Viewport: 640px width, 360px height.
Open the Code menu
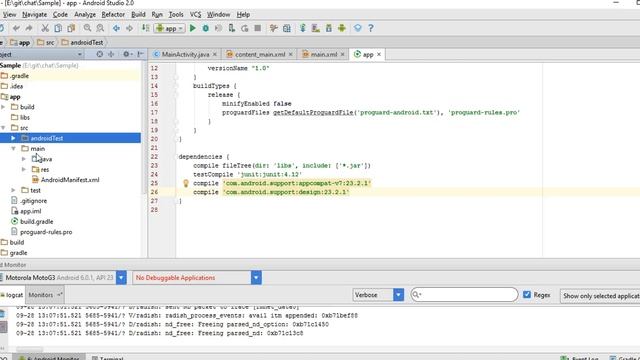[60, 14]
